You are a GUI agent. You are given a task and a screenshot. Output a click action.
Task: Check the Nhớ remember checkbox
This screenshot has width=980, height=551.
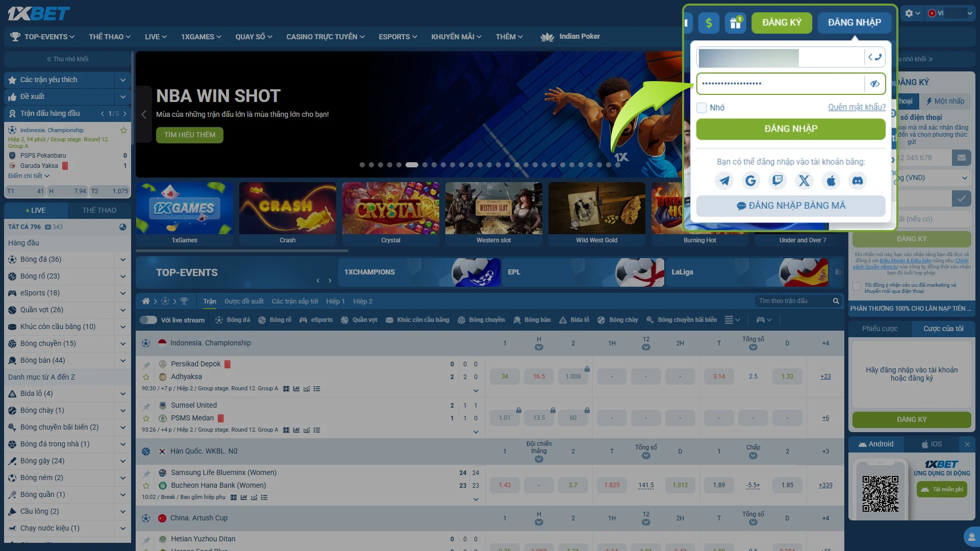click(701, 108)
